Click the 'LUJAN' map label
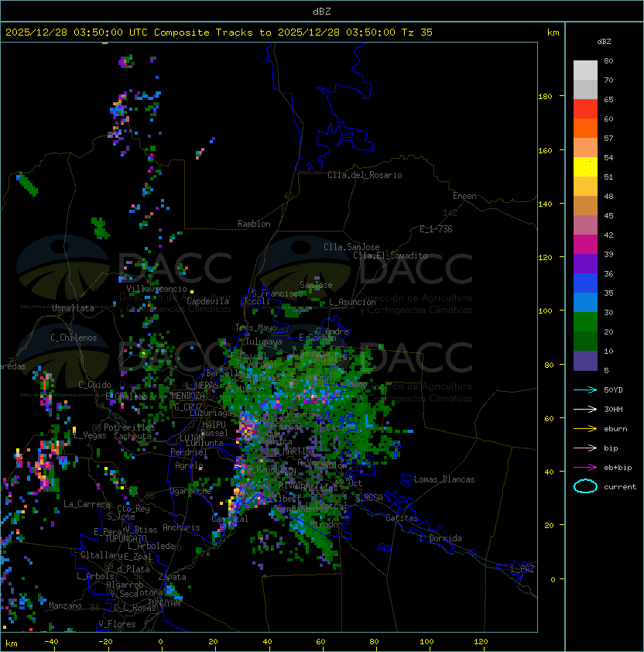Screen dimensions: 644x652 point(192,438)
